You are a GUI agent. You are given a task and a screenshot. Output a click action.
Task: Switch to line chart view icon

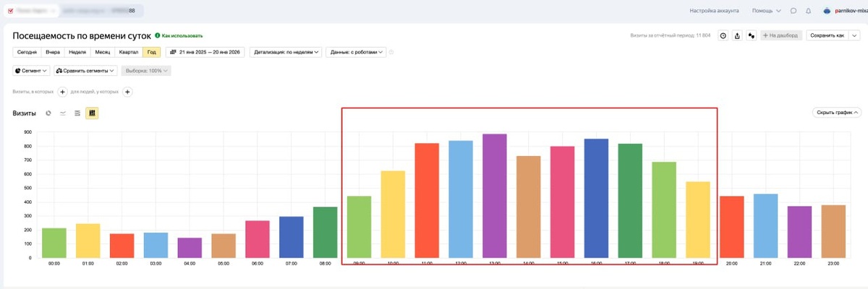[x=63, y=113]
